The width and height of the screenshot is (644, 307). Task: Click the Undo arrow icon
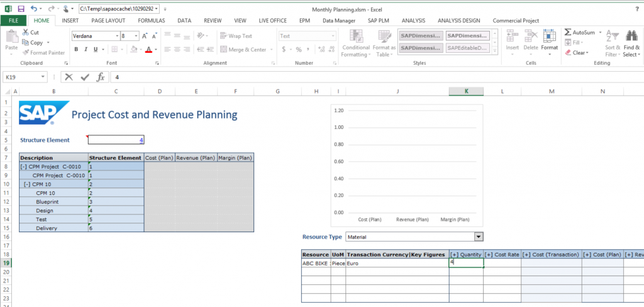coord(34,9)
